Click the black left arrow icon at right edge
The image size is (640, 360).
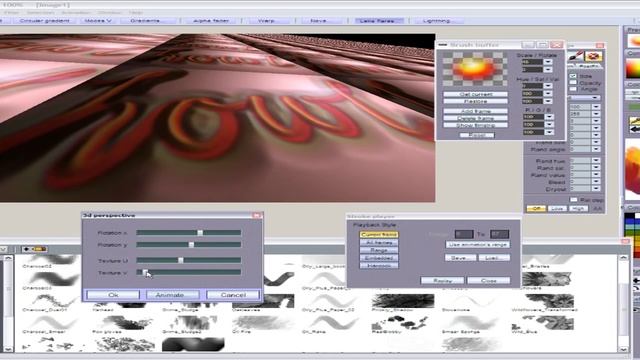tap(635, 129)
